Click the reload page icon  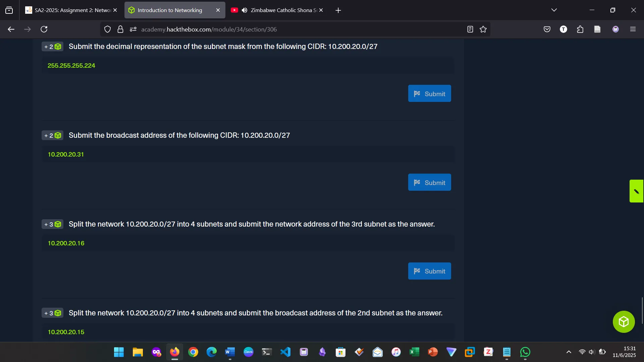pyautogui.click(x=44, y=29)
